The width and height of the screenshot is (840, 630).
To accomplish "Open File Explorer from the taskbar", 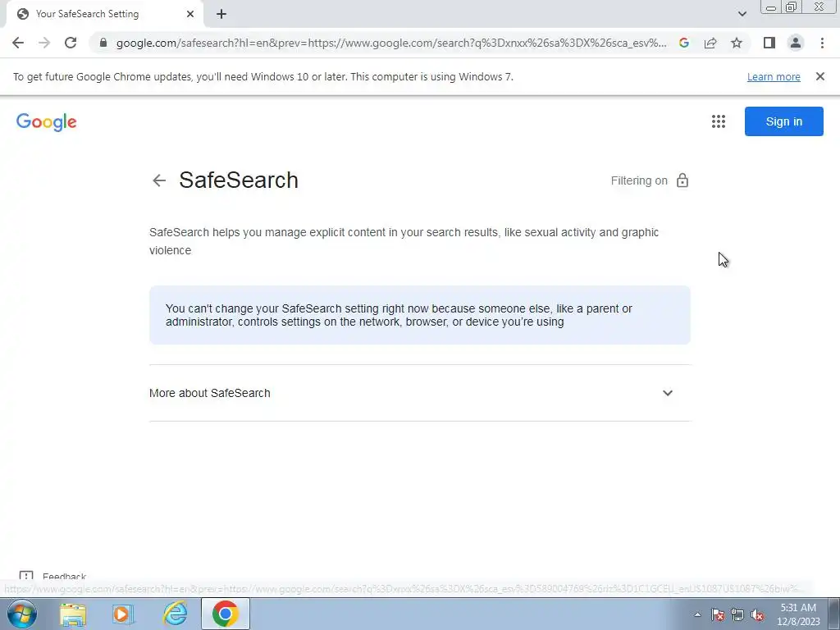I will point(73,614).
